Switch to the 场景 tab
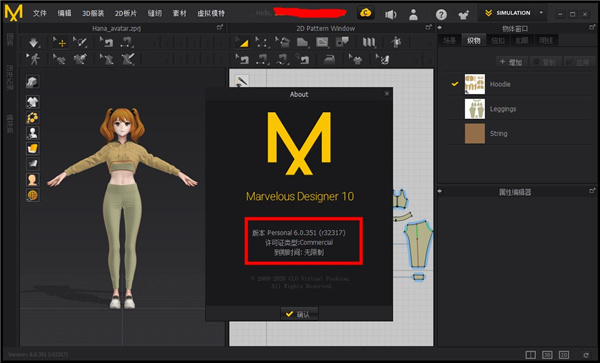 tap(450, 40)
